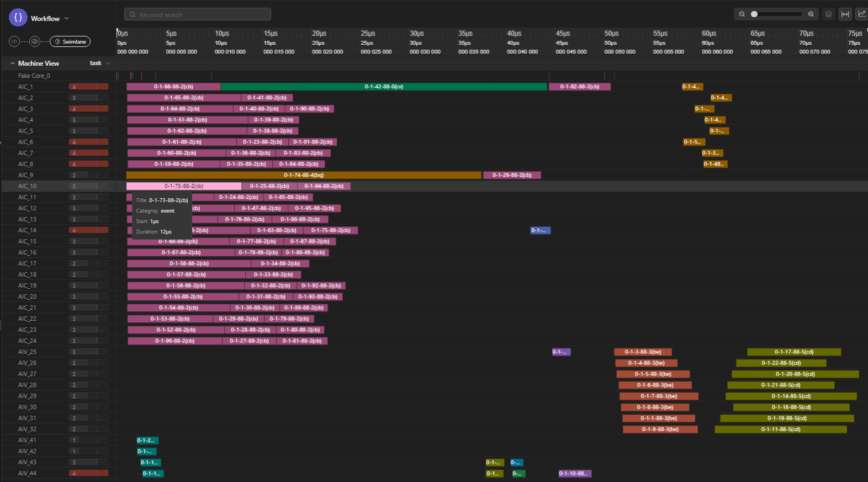Select the Swimlane view button

(x=70, y=41)
